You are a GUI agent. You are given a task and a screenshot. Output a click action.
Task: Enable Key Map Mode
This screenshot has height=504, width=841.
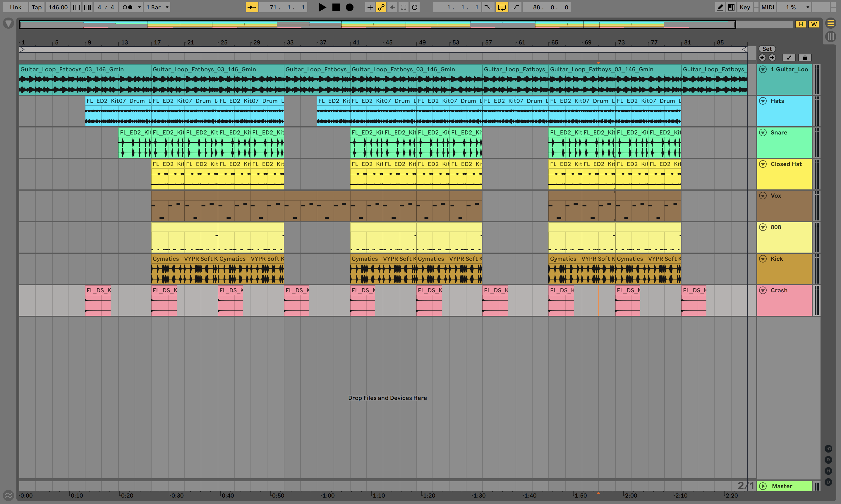(745, 7)
